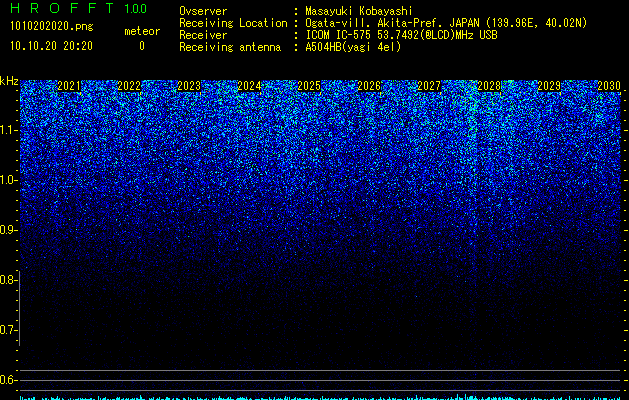Click the 2028 time marker

(489, 86)
